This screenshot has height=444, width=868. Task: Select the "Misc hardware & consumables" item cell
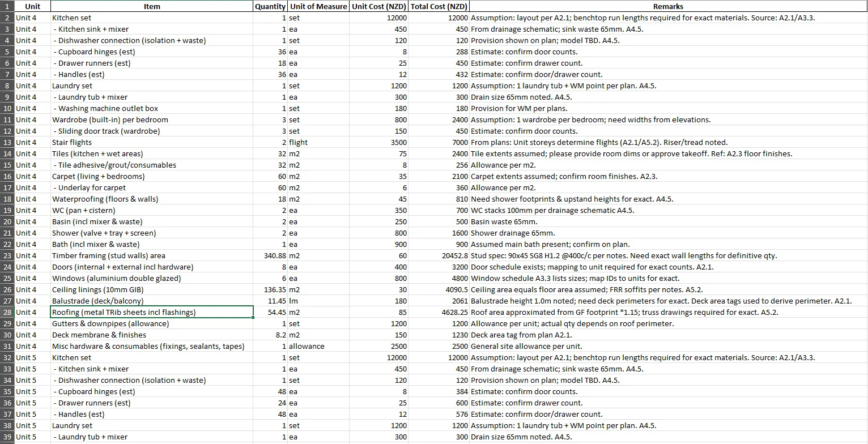tap(152, 346)
